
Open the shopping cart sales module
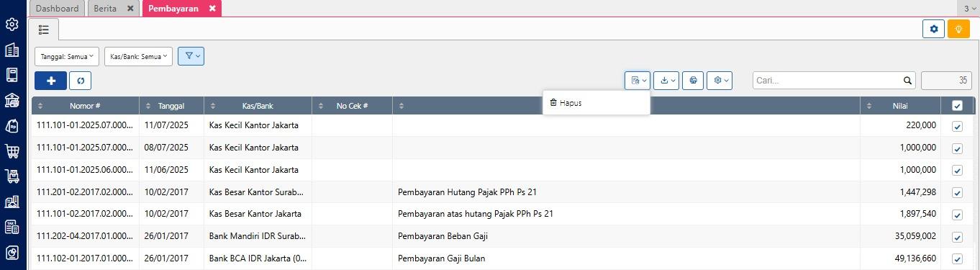pyautogui.click(x=12, y=151)
